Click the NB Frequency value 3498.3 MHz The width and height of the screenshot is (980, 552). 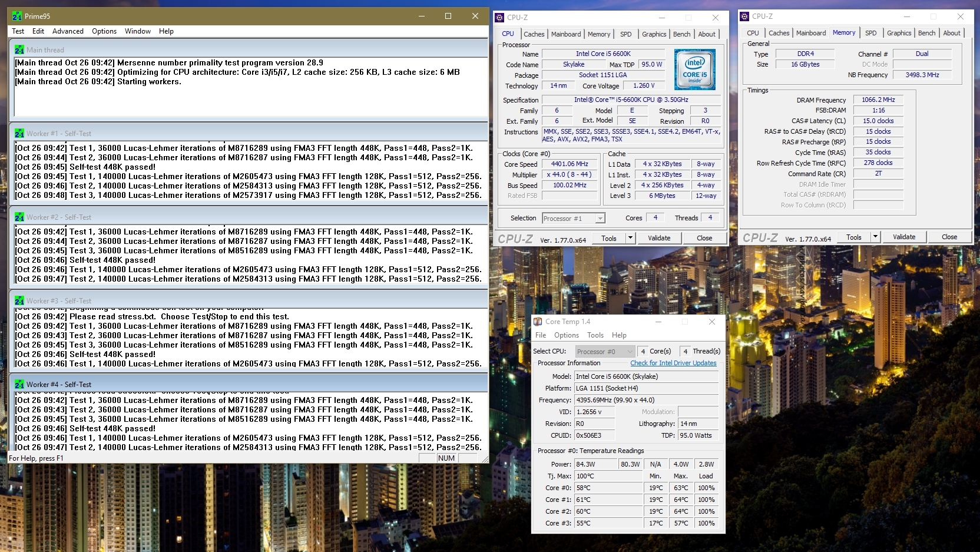pos(922,75)
